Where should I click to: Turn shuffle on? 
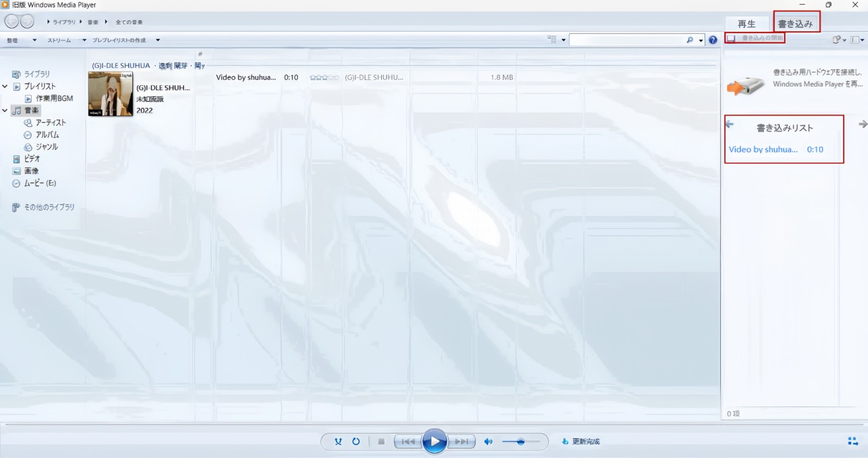coord(338,441)
